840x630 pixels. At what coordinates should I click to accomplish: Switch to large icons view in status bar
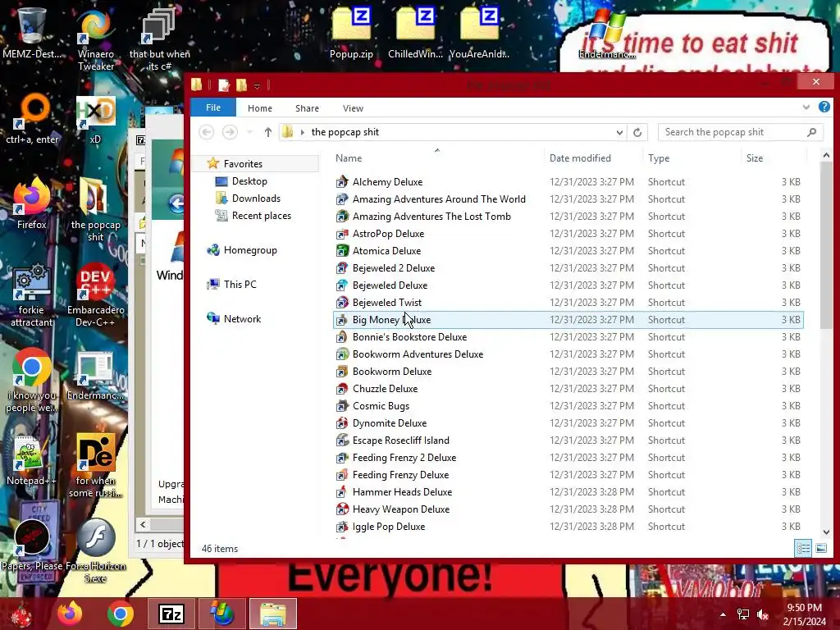click(x=820, y=548)
